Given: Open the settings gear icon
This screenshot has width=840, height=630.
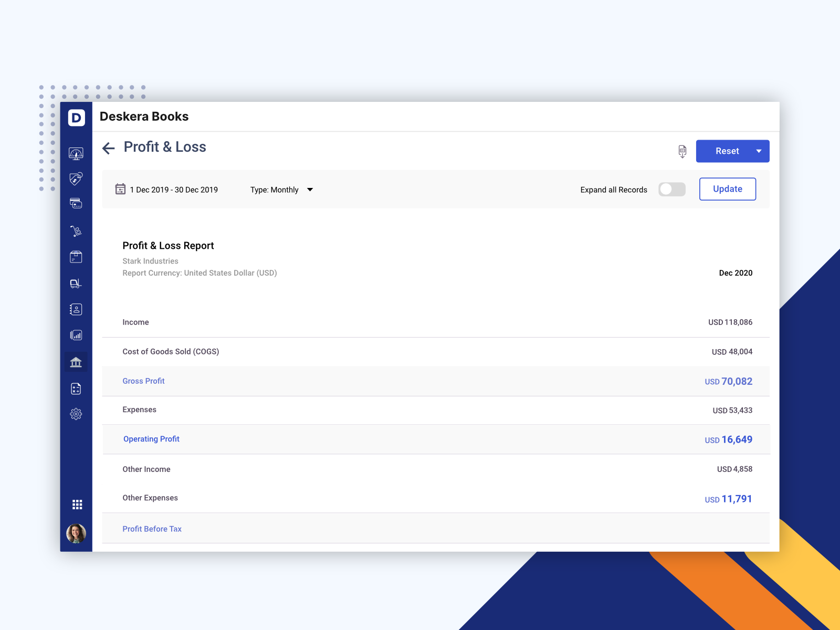Looking at the screenshot, I should tap(76, 414).
